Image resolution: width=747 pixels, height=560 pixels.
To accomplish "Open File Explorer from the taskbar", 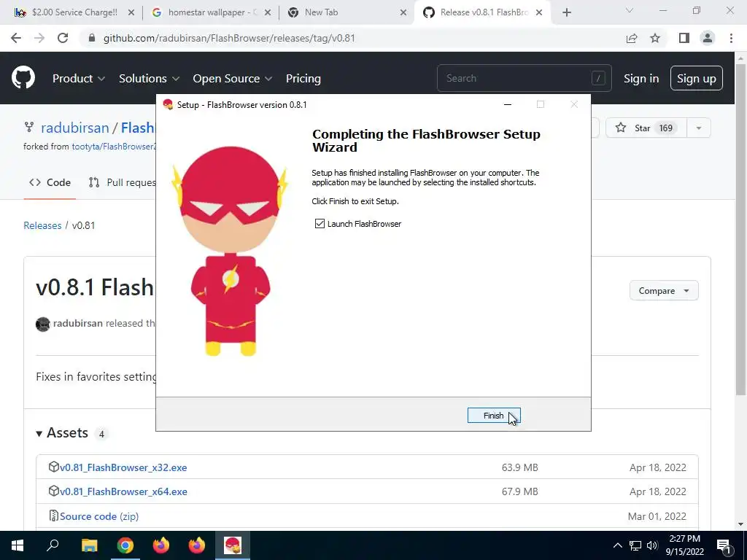I will coord(89,545).
